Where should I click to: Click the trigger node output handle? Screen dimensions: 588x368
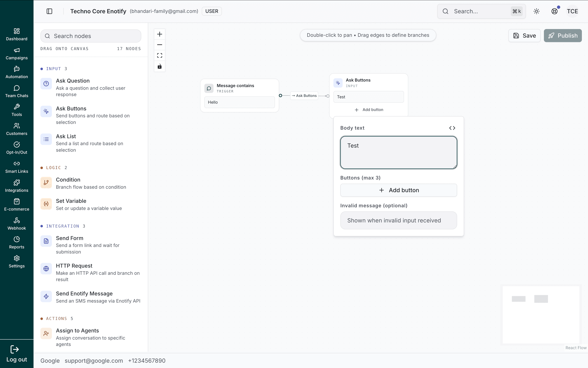point(280,96)
